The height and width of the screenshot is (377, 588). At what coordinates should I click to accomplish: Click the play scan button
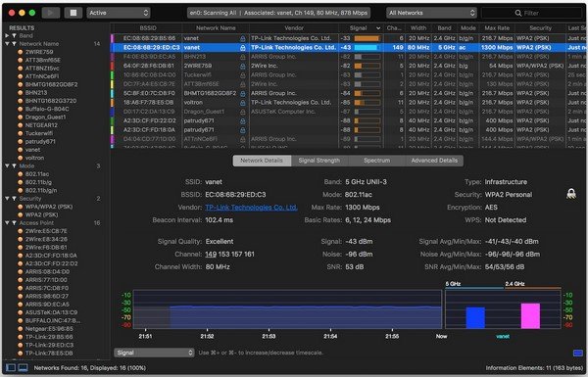point(51,13)
